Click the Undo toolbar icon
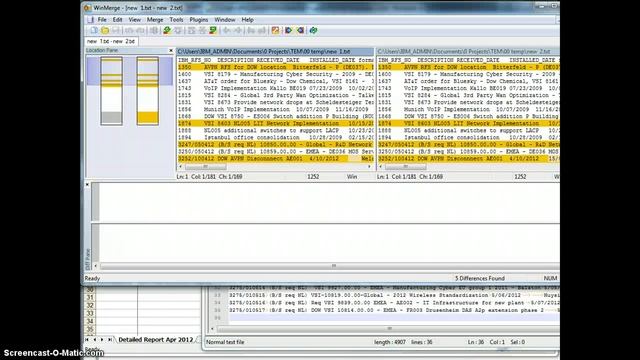Viewport: 640px width, 360px height. (x=129, y=30)
